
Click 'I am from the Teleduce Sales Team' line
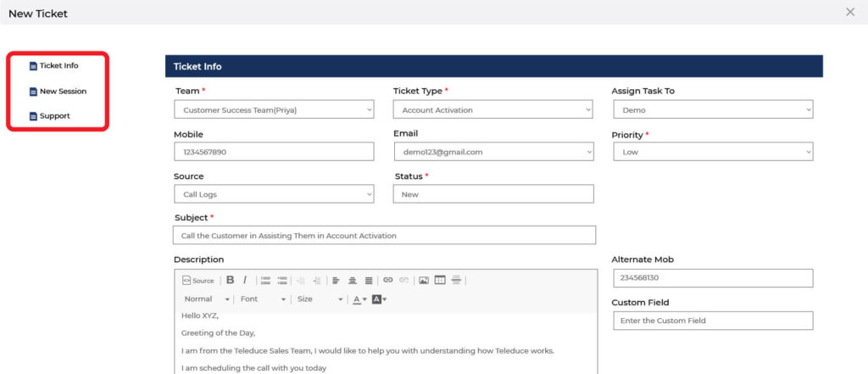[368, 351]
